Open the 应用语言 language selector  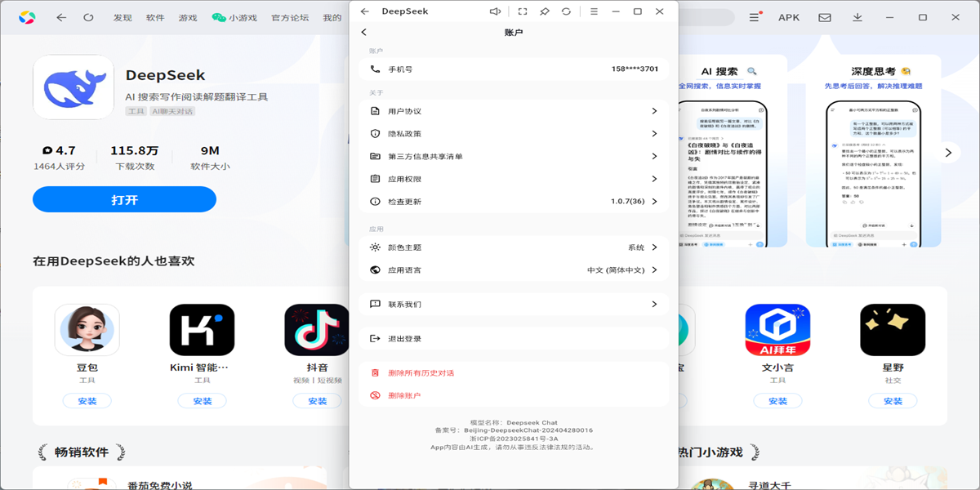(x=513, y=270)
